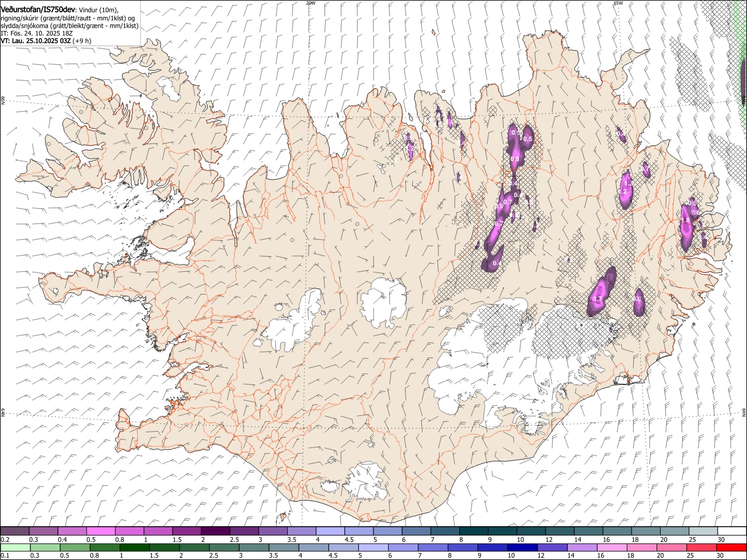747x560 pixels.
Task: Click the 'Vindur (10m)' text in the header
Action: pyautogui.click(x=99, y=10)
